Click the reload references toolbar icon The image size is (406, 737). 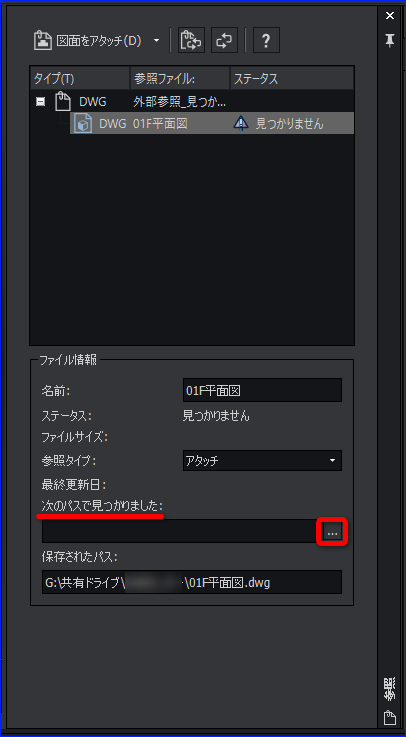tap(191, 41)
